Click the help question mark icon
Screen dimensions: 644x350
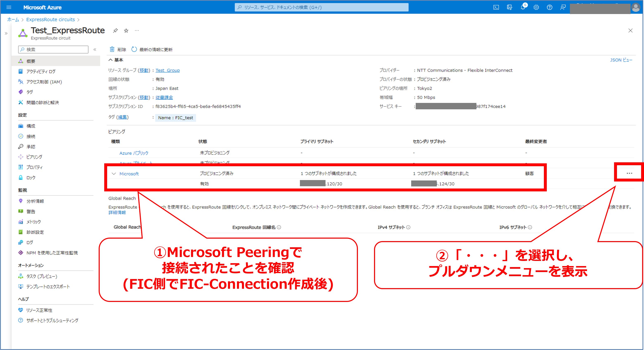tap(549, 7)
